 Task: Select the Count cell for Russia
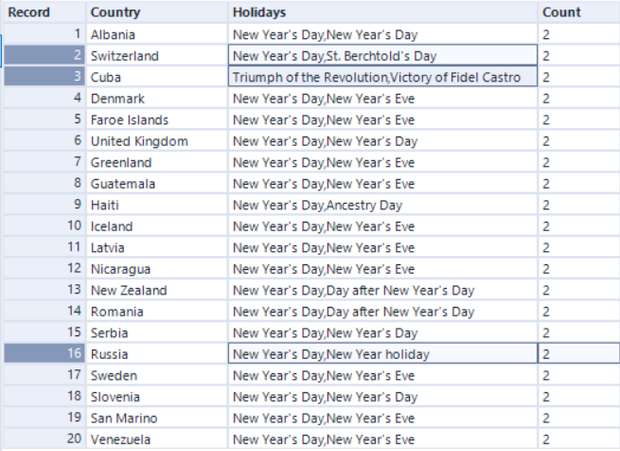tap(578, 354)
